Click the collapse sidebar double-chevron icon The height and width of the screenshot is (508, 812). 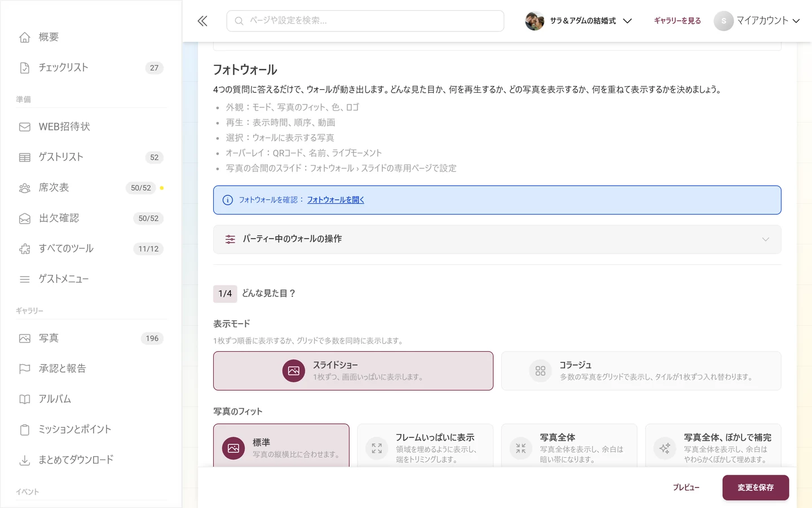tap(202, 21)
